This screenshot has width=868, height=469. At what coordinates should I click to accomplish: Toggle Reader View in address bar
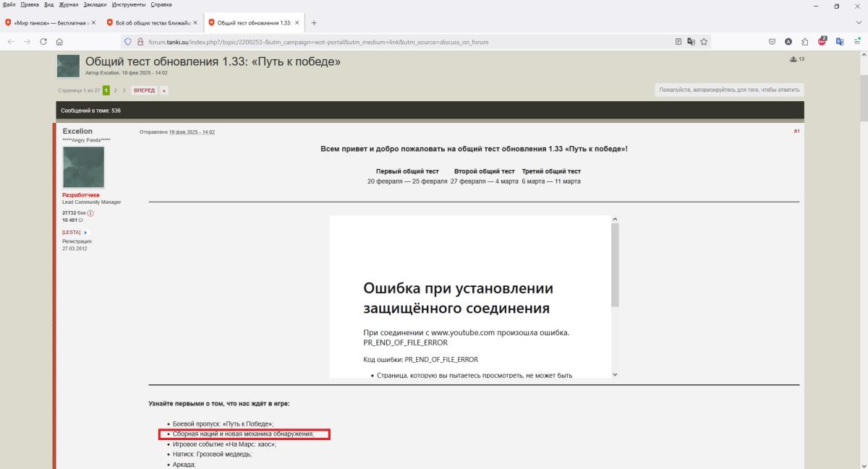678,42
